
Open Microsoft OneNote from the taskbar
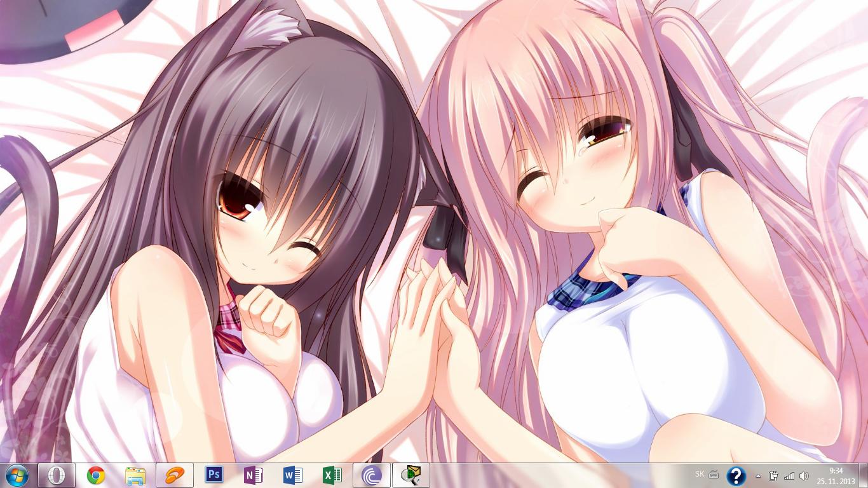point(254,475)
